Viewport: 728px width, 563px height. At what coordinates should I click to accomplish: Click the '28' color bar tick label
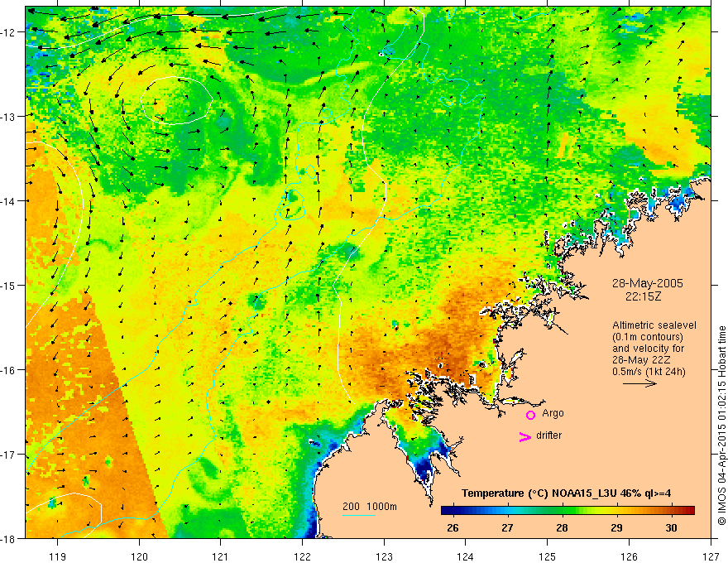562,527
